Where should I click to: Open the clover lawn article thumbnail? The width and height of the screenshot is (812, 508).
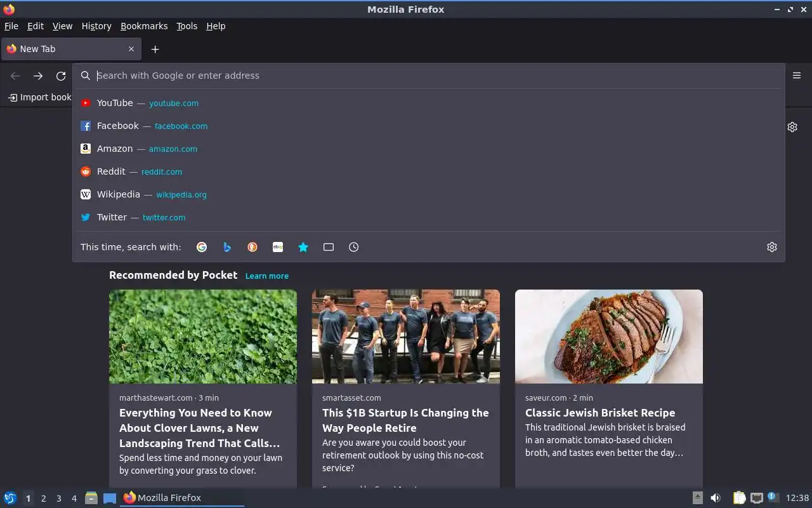click(x=203, y=337)
